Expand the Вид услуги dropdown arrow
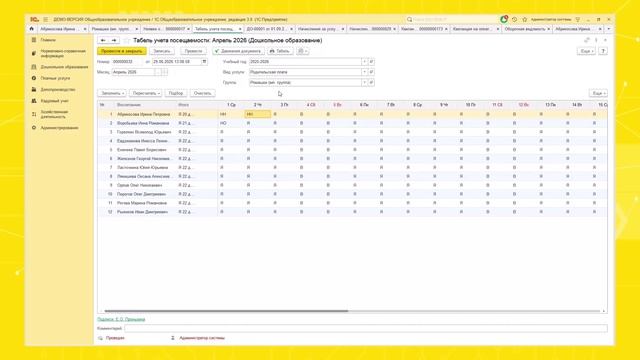The width and height of the screenshot is (640, 360). [364, 72]
